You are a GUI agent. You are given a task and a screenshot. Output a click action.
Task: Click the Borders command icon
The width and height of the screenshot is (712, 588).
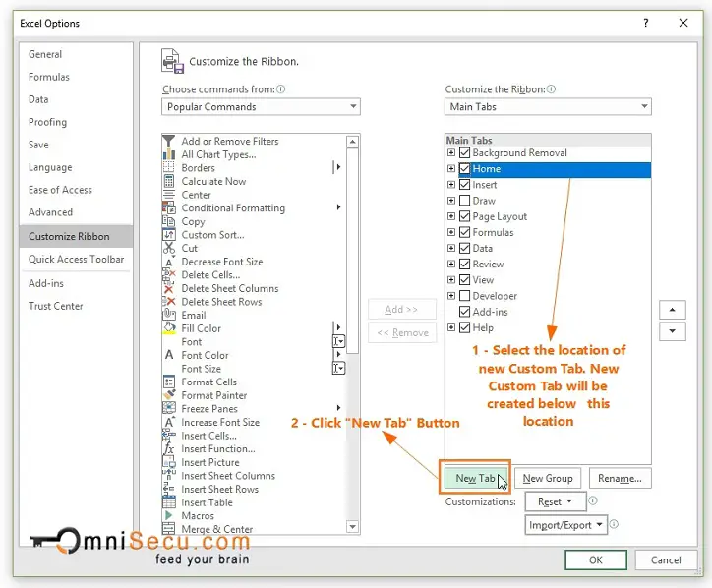168,167
